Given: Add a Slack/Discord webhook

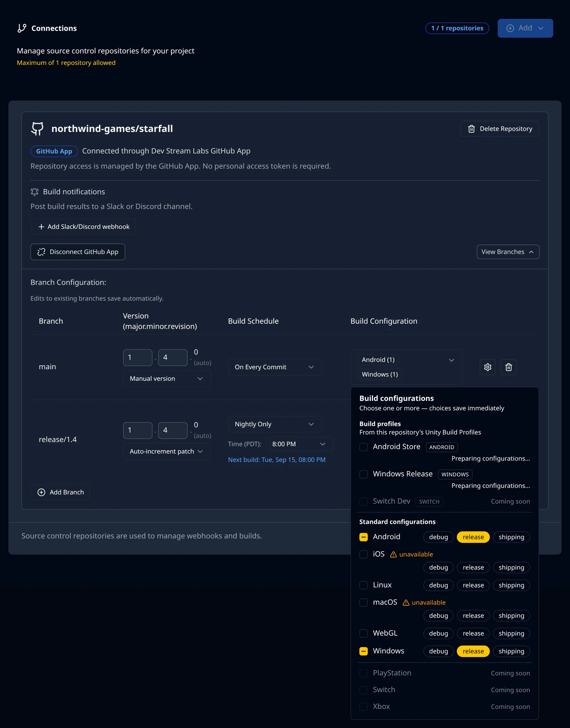Looking at the screenshot, I should (x=83, y=227).
